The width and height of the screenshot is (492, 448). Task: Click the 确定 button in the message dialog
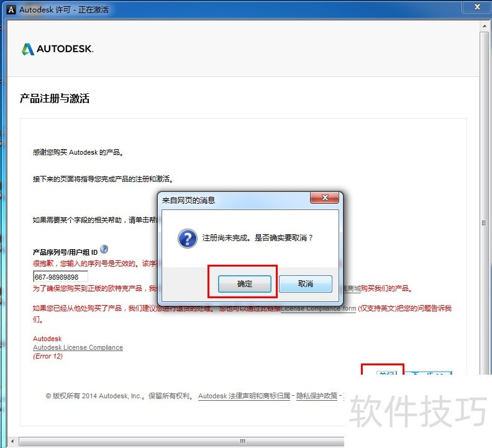(x=244, y=284)
